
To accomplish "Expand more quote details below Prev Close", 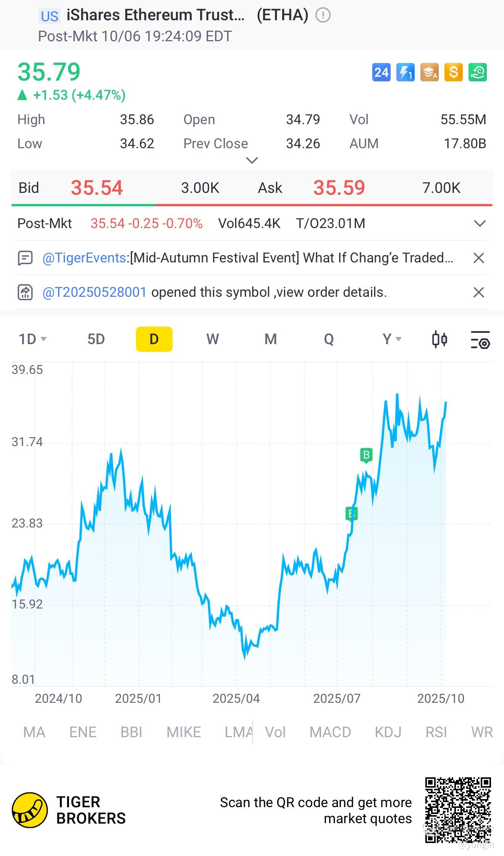I will click(x=252, y=160).
